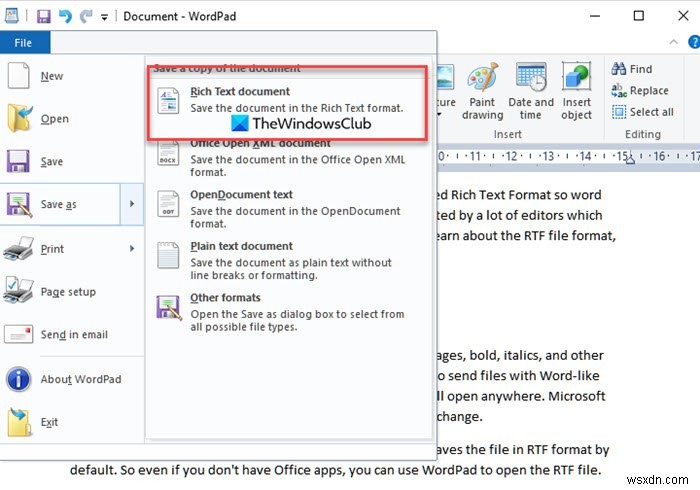Click the Save icon in quick access toolbar
The width and height of the screenshot is (700, 490).
[43, 17]
